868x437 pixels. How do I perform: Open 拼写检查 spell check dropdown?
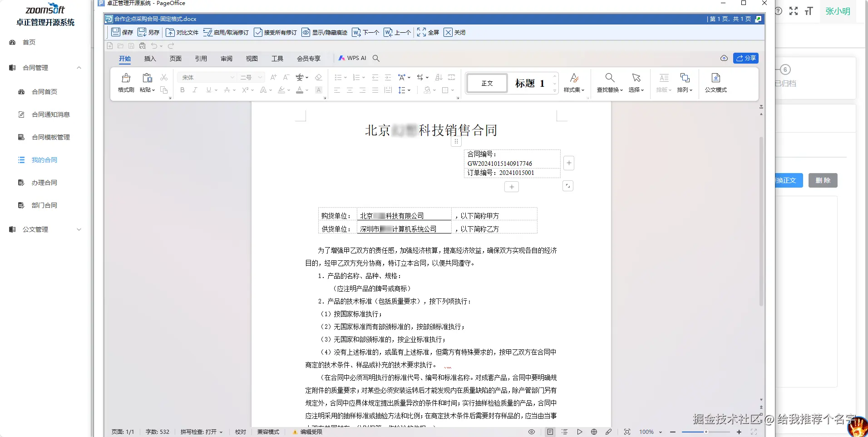(202, 432)
